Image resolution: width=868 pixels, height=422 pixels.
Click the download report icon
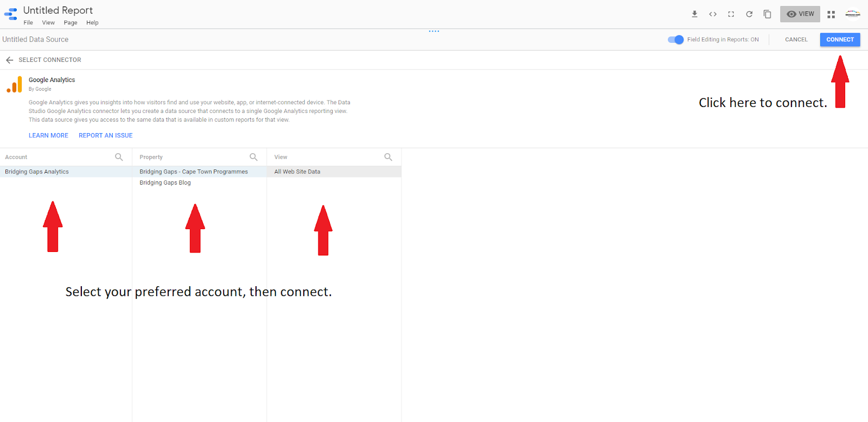tap(694, 14)
